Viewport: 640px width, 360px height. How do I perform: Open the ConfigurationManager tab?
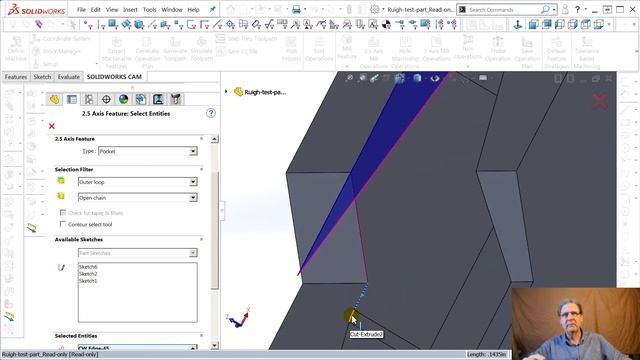[89, 99]
